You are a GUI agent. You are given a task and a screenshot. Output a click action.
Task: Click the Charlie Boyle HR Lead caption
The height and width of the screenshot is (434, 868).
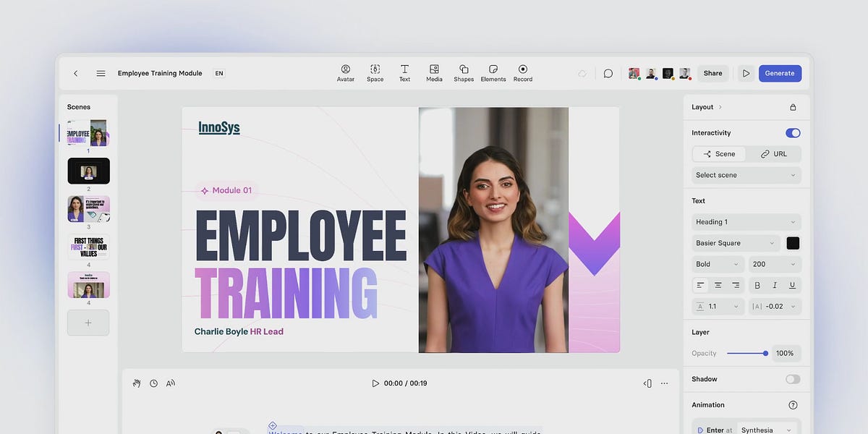(239, 332)
